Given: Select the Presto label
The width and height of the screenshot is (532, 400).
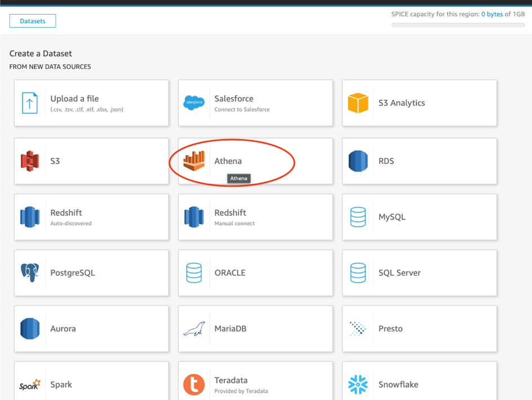Looking at the screenshot, I should point(391,329).
